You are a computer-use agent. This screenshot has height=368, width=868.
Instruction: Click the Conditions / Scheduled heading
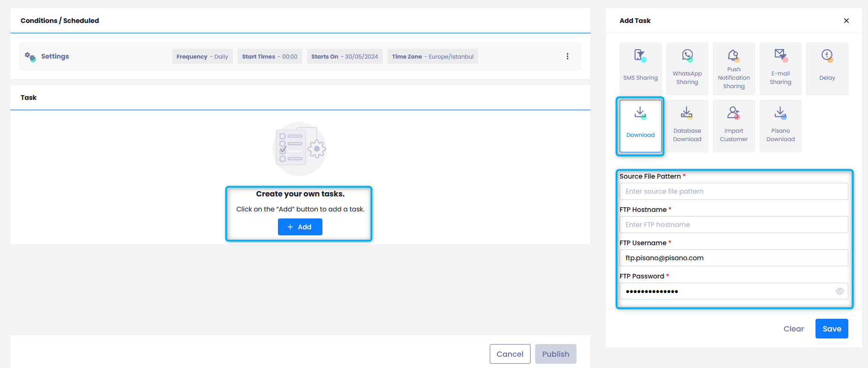coord(60,21)
